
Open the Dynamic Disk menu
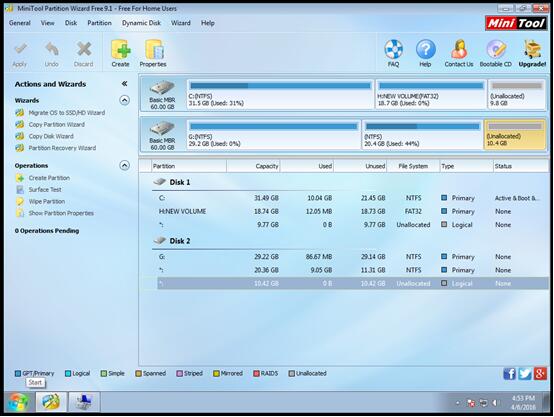141,23
